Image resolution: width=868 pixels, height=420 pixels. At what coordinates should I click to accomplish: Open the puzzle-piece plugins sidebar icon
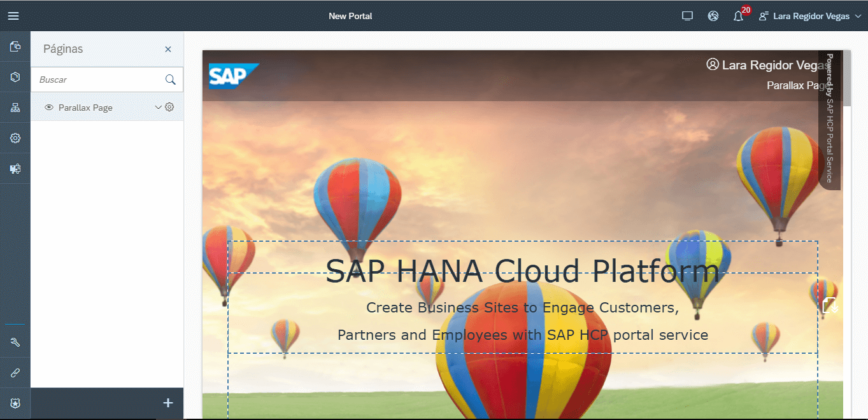(15, 169)
